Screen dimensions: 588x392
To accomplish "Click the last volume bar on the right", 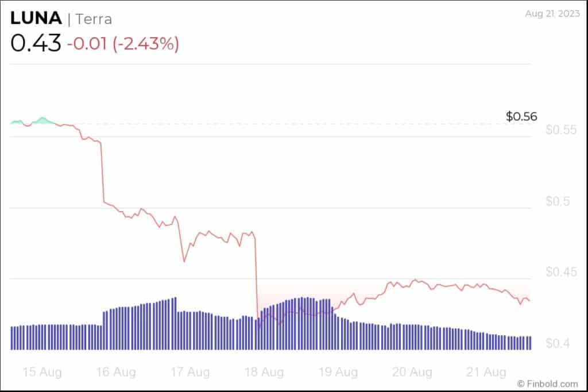I will click(x=529, y=343).
